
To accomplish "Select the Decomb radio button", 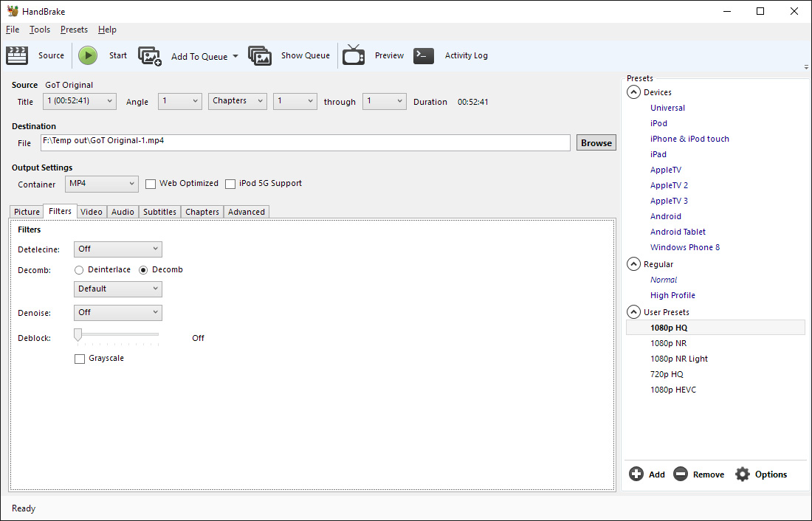I will [x=143, y=270].
